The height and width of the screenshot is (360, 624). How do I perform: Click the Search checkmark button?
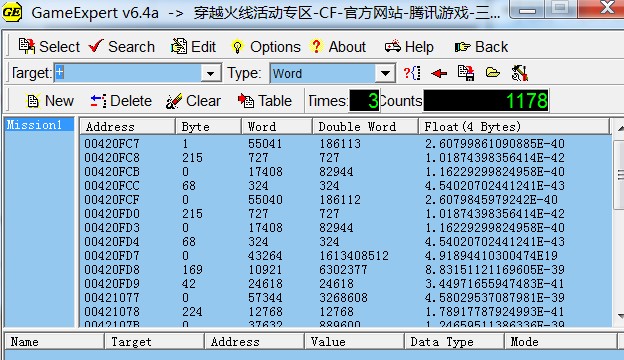(x=121, y=47)
